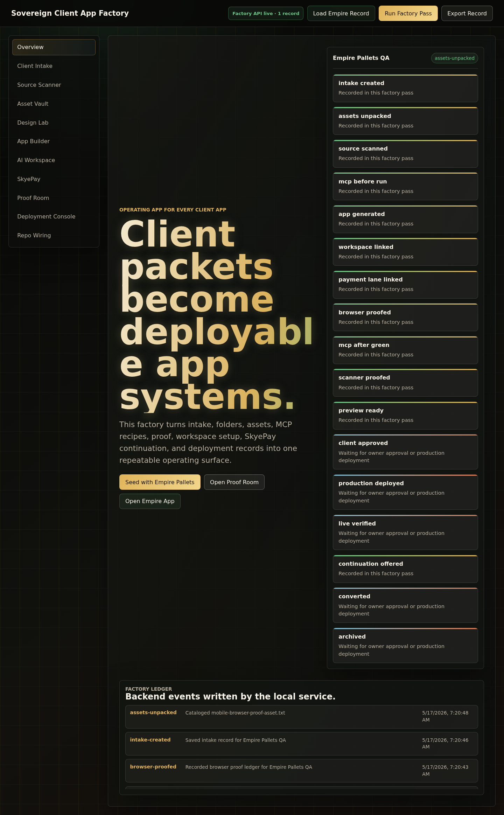
Task: Click 'Recorded browser proof ledger' entry text
Action: (248, 767)
